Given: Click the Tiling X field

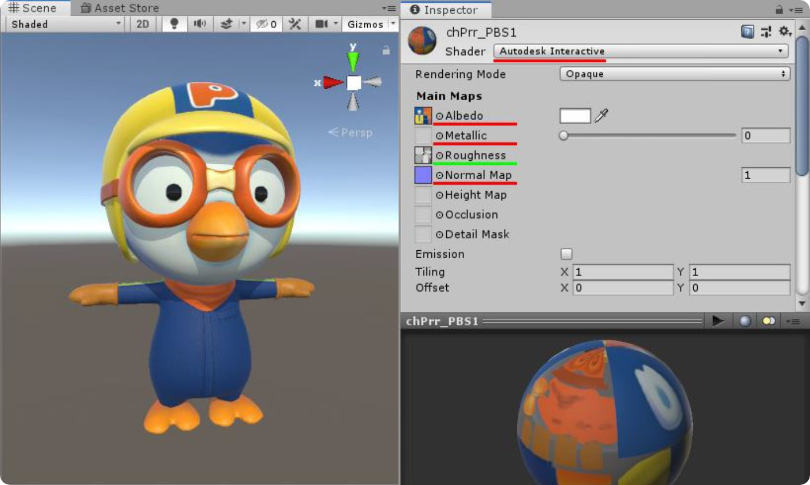Looking at the screenshot, I should click(622, 272).
